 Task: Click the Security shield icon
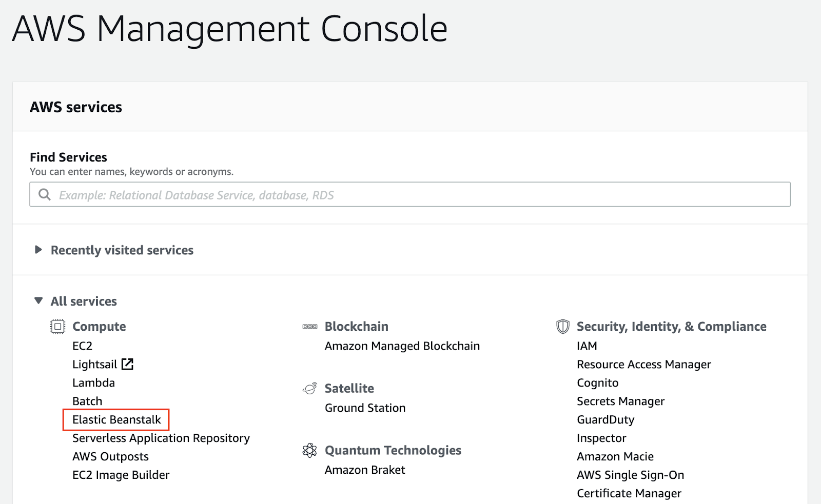click(x=563, y=327)
